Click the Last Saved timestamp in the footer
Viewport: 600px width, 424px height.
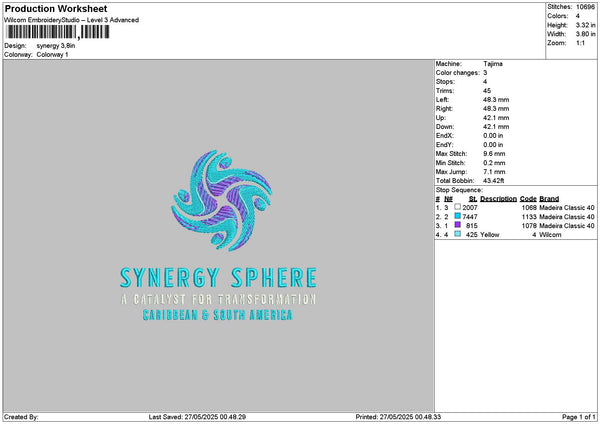click(197, 417)
